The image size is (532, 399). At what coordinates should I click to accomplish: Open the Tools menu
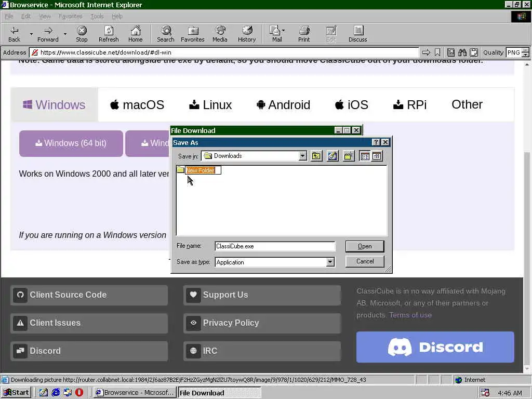(x=97, y=16)
